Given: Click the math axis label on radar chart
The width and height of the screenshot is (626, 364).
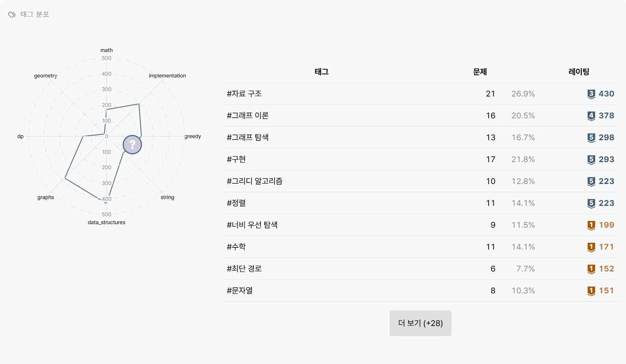Looking at the screenshot, I should pyautogui.click(x=106, y=50).
